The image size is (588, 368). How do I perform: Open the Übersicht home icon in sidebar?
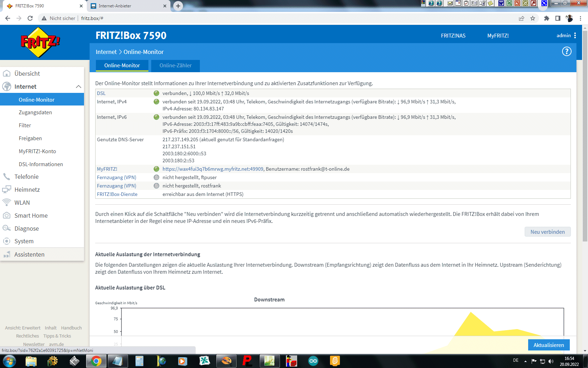[x=7, y=73]
